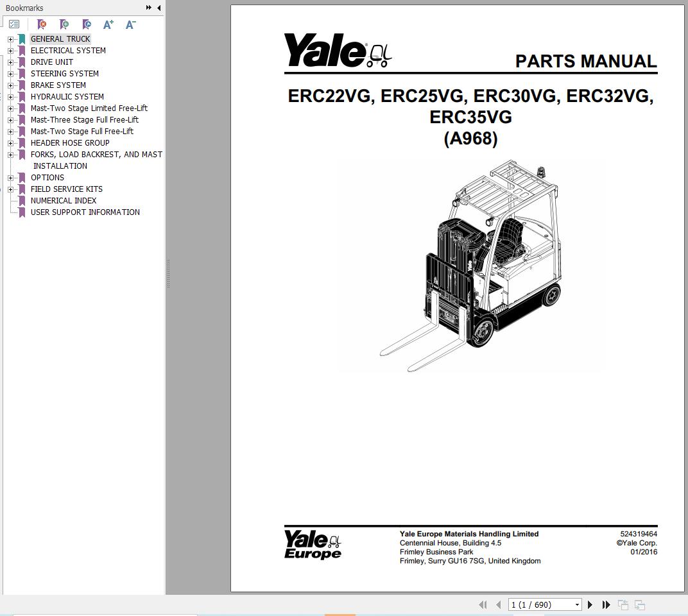Open the page number dropdown
The height and width of the screenshot is (616, 688).
click(x=576, y=604)
